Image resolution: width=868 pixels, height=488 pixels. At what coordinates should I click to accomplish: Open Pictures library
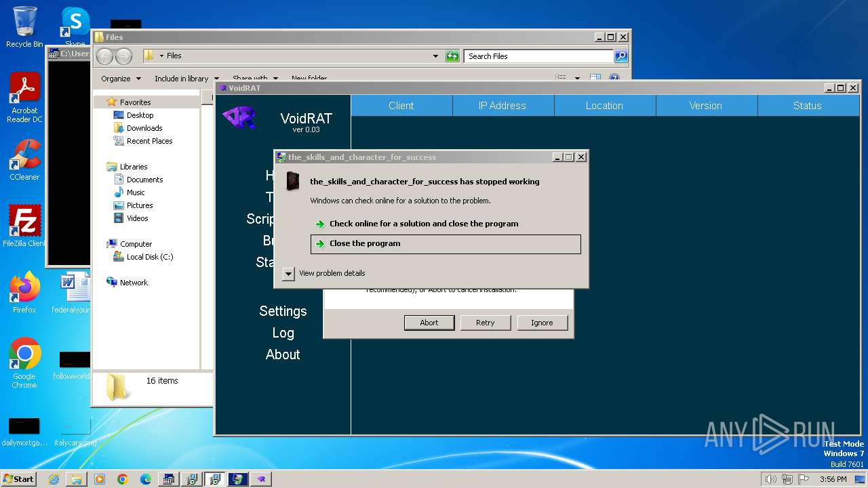(140, 205)
